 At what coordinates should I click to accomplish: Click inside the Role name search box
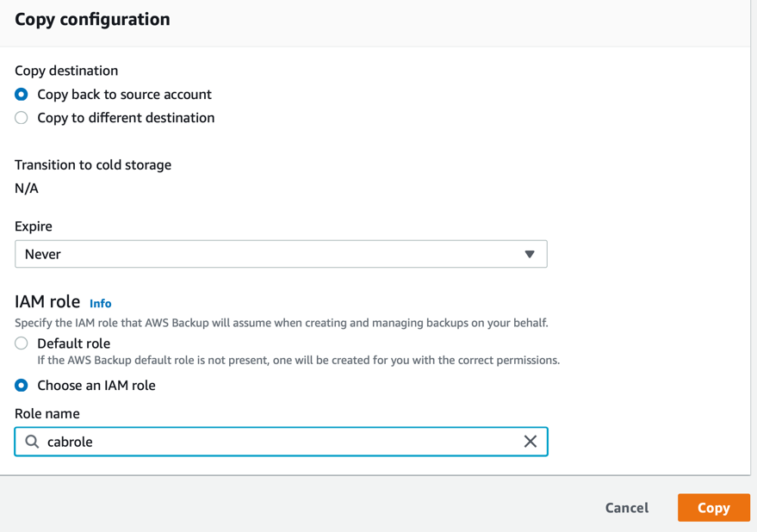(x=258, y=441)
